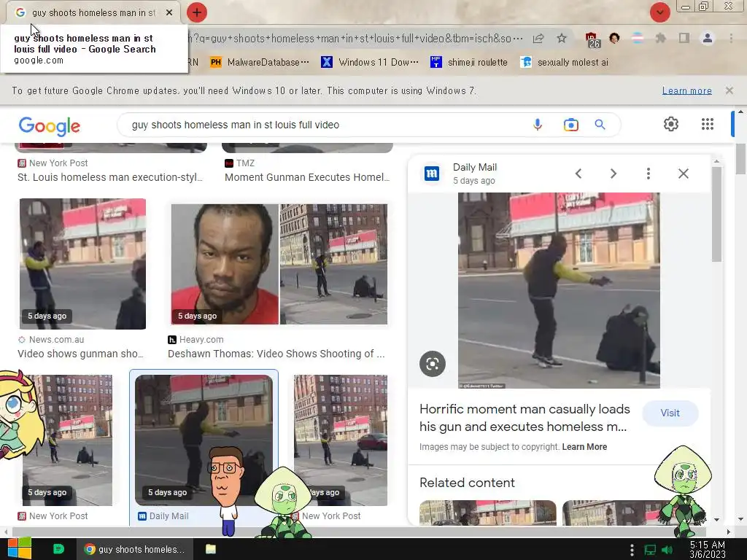
Task: Open TMZ result 'Moment Gunman Executes Homel...'
Action: [307, 177]
